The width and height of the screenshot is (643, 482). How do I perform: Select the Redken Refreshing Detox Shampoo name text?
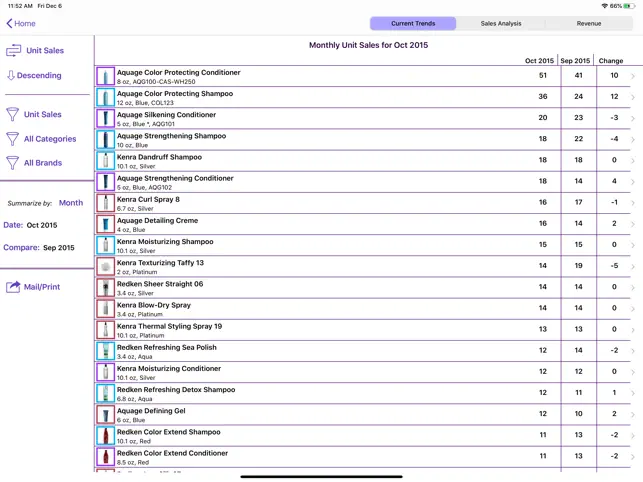(x=176, y=390)
